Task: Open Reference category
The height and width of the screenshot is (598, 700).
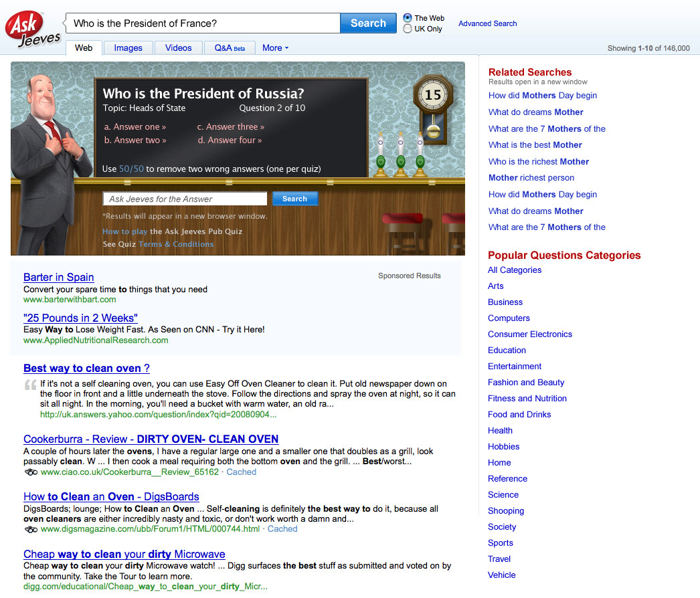Action: pyautogui.click(x=507, y=479)
